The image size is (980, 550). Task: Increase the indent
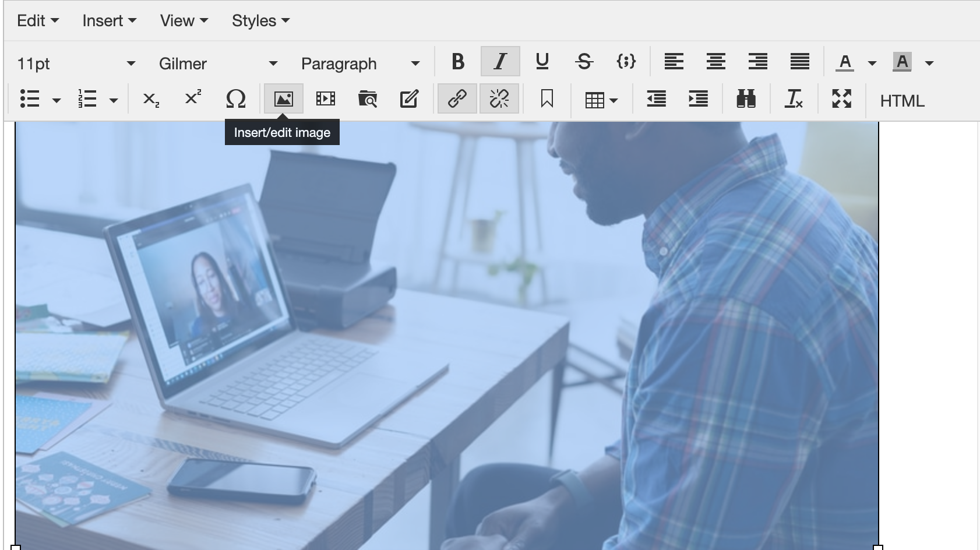point(698,99)
